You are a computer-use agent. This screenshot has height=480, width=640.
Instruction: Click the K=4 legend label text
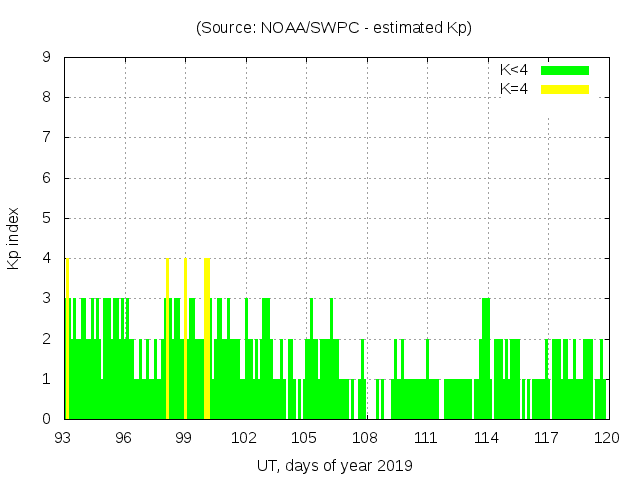click(514, 89)
